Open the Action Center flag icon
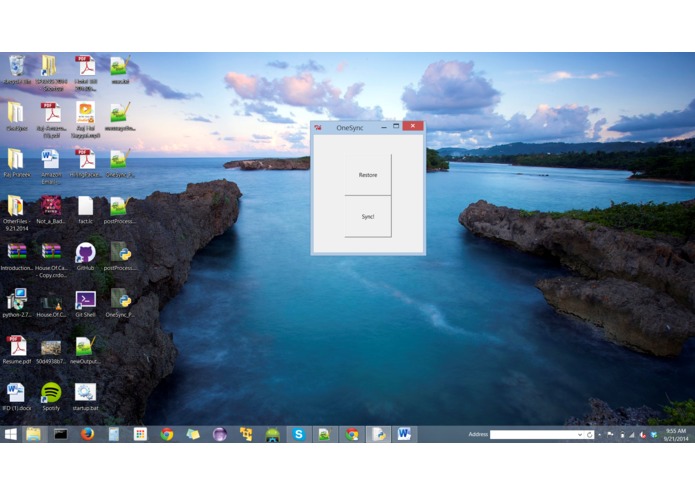The width and height of the screenshot is (695, 494). 610,435
